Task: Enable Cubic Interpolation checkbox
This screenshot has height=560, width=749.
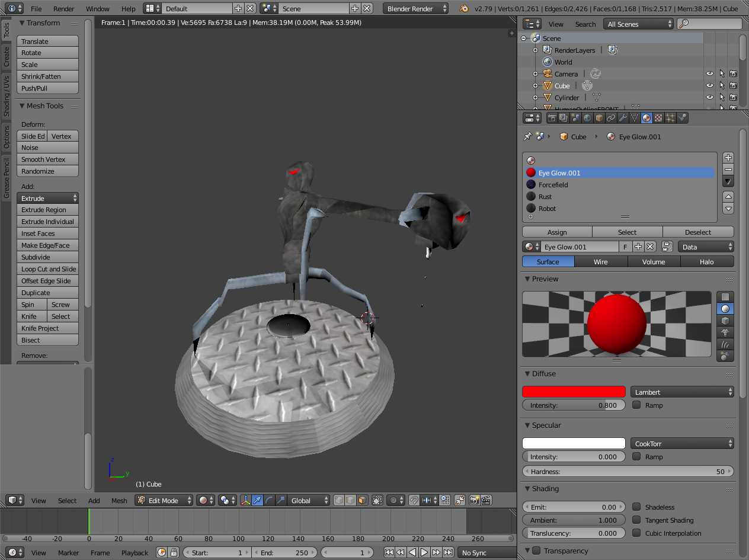Action: tap(636, 533)
